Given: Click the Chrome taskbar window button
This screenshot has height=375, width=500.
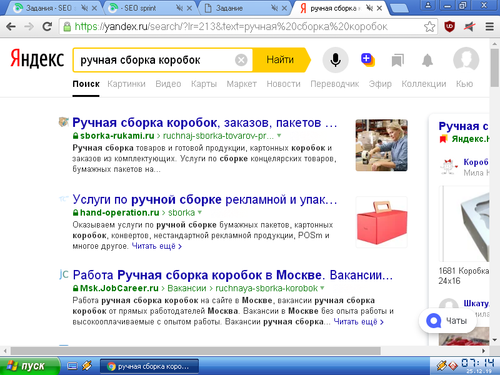Looking at the screenshot, I should [x=149, y=366].
